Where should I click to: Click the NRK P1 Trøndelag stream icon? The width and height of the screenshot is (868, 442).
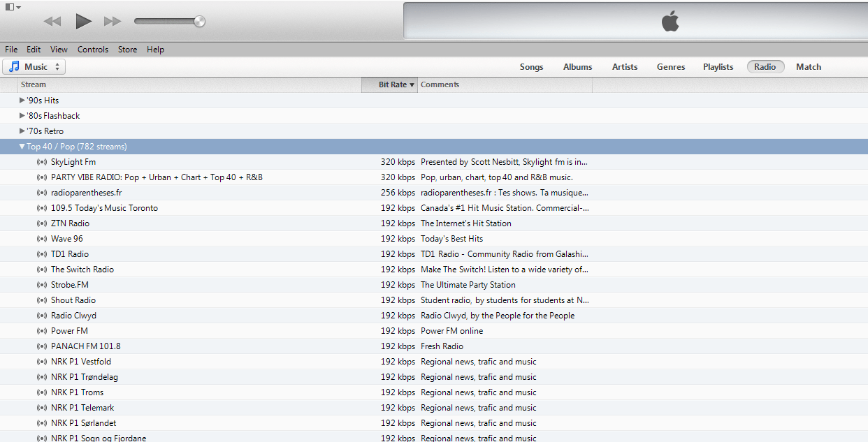(x=42, y=377)
